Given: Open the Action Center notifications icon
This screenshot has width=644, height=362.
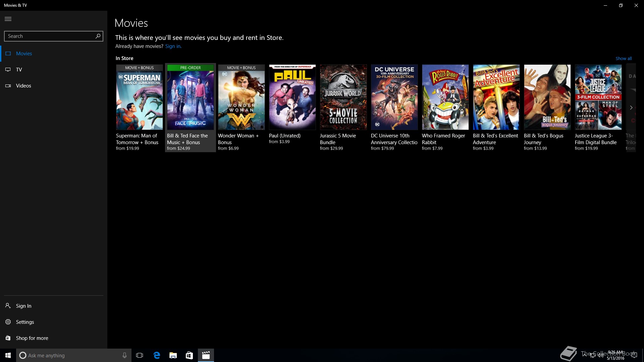Looking at the screenshot, I should (x=634, y=355).
